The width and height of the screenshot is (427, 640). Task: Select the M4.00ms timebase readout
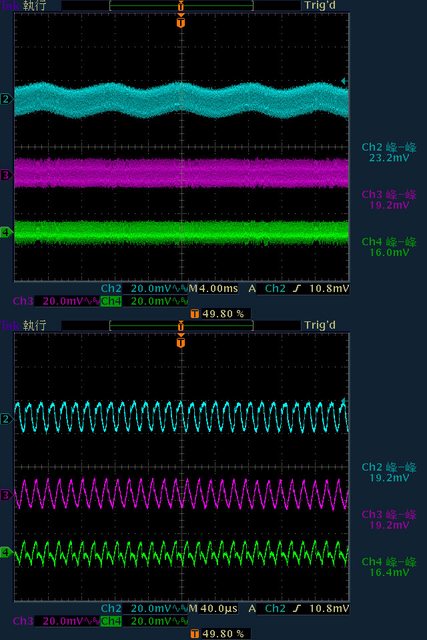click(x=213, y=289)
